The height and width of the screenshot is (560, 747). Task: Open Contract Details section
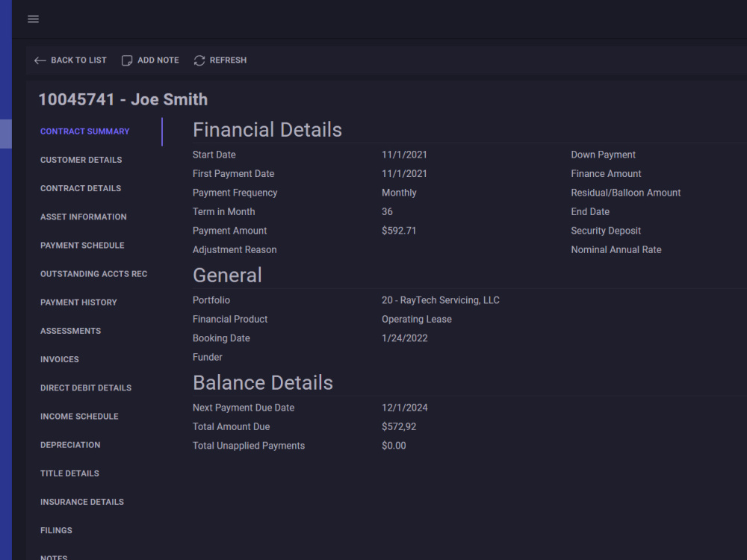tap(81, 189)
